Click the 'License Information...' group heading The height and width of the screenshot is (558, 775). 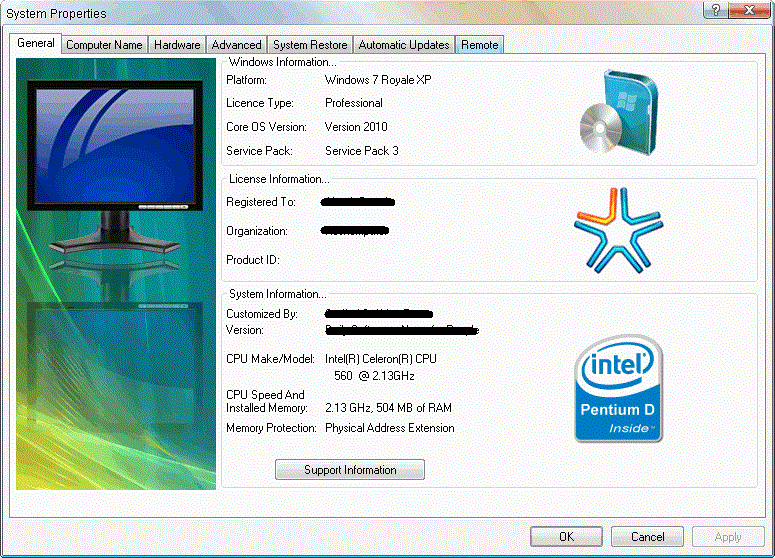[x=279, y=179]
